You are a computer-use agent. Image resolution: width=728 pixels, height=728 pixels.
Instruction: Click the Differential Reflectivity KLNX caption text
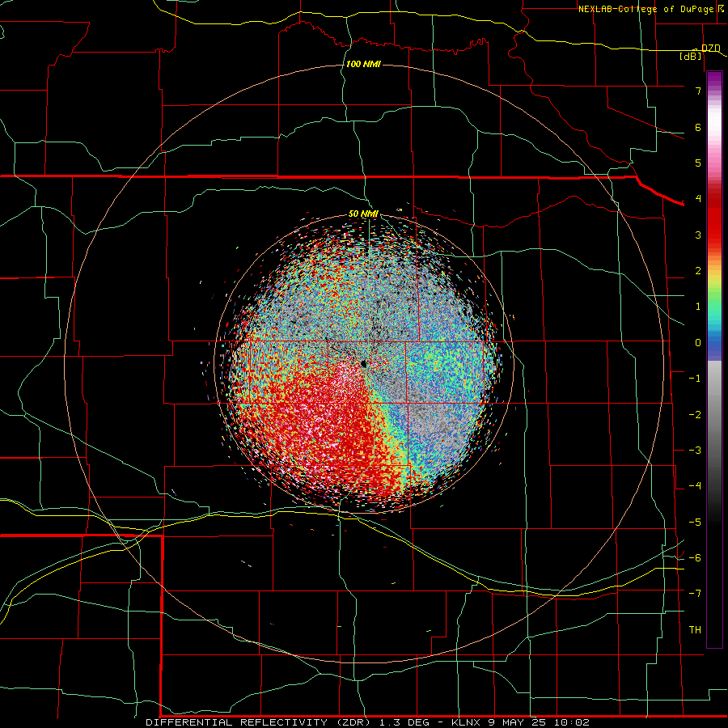[x=368, y=722]
